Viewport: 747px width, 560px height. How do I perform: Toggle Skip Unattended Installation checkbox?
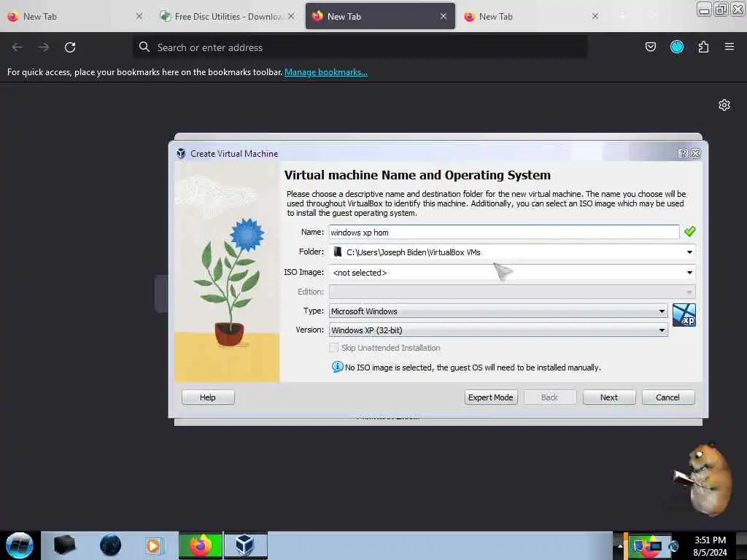click(334, 348)
